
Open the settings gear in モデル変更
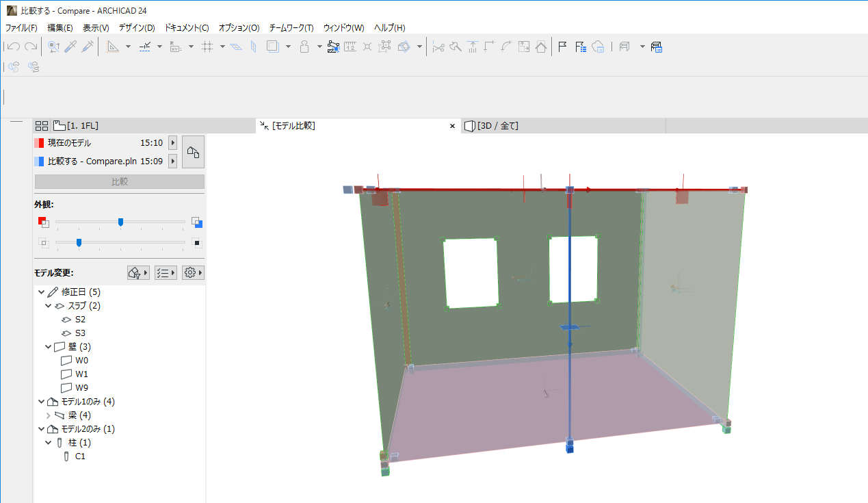click(193, 272)
